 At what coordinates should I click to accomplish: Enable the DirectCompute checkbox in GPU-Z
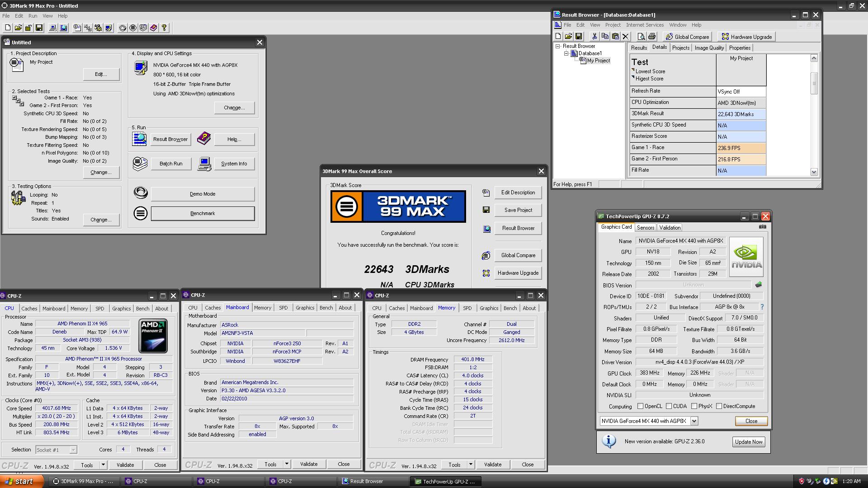point(719,406)
